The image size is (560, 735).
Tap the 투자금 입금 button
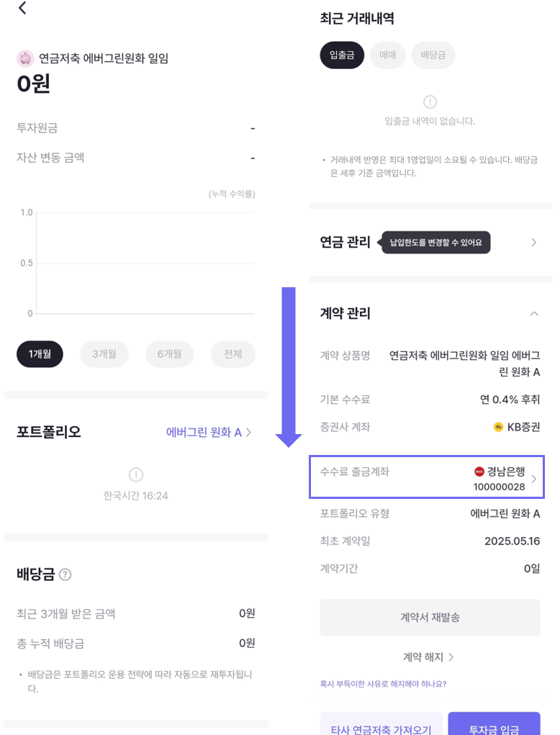(494, 726)
